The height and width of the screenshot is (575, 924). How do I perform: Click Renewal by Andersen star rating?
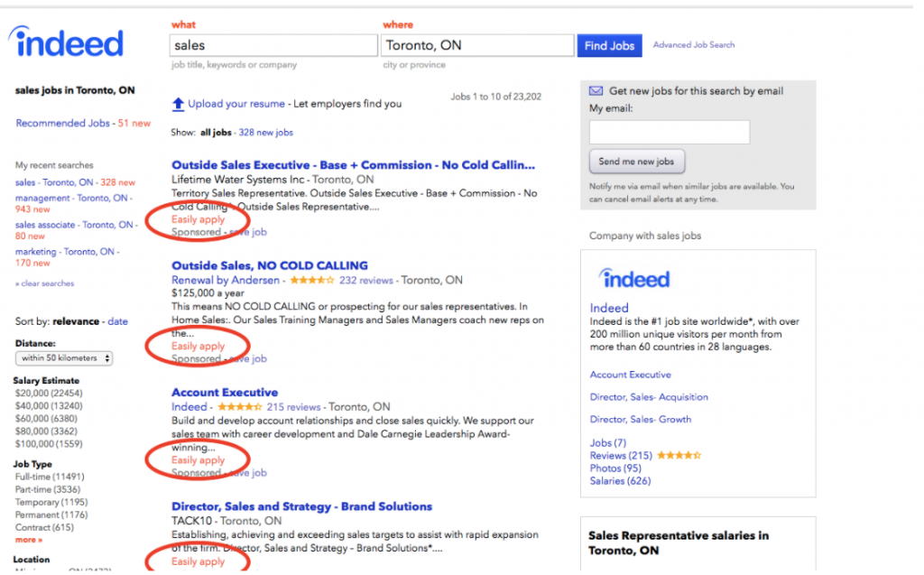(x=312, y=281)
